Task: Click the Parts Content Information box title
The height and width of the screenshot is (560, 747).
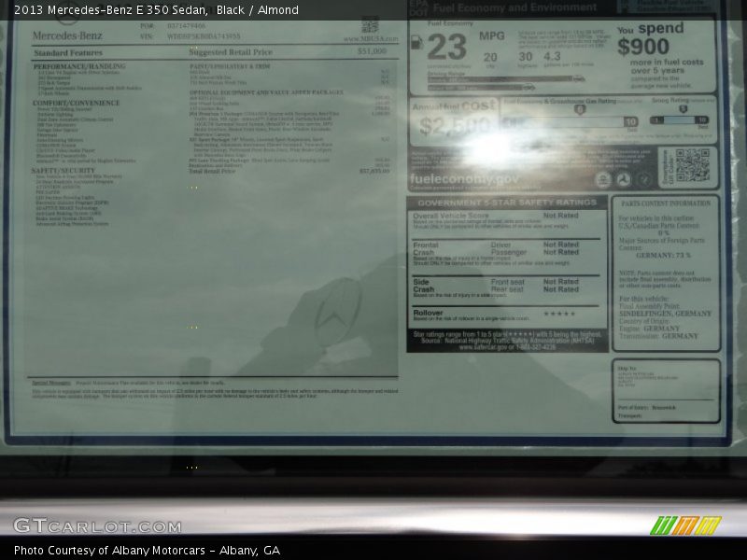Action: [666, 203]
